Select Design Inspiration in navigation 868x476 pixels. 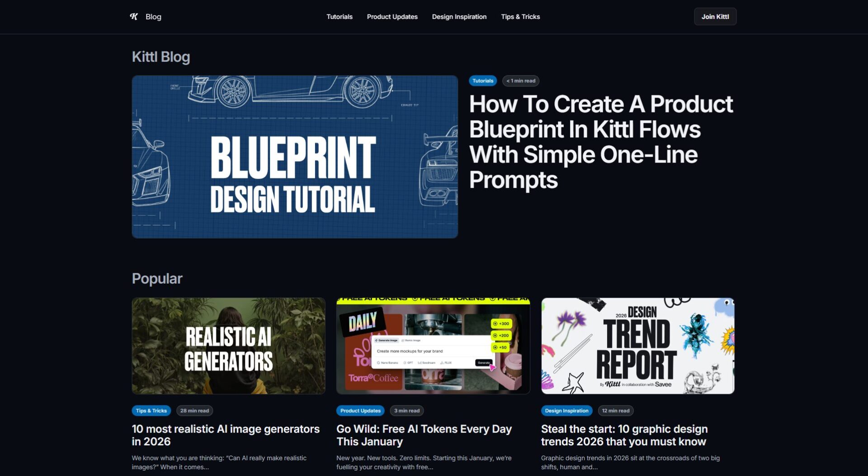(459, 17)
